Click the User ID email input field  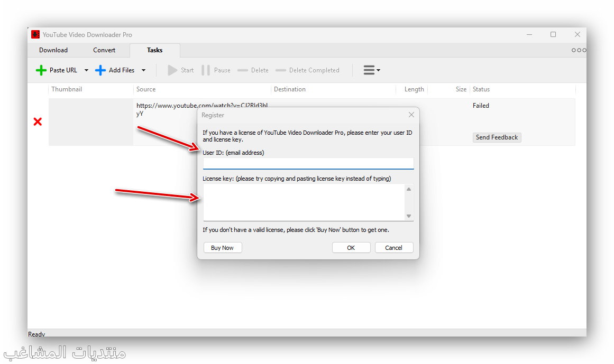pos(308,163)
